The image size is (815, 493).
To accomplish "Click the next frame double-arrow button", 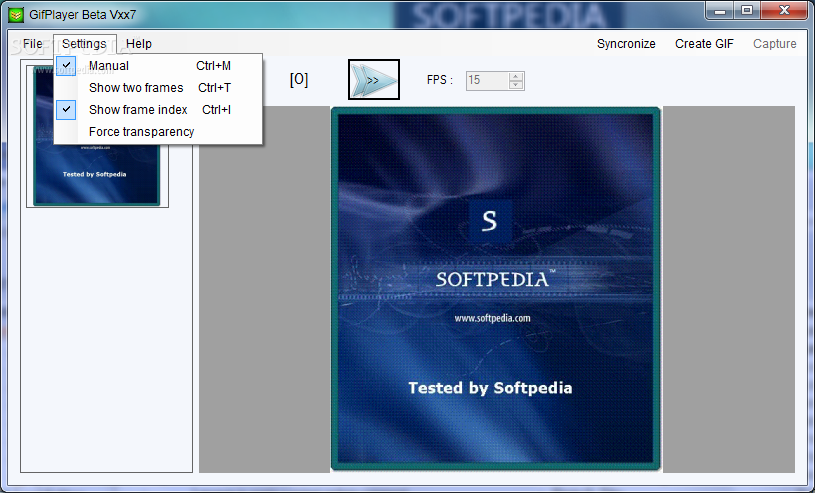I will (x=374, y=80).
